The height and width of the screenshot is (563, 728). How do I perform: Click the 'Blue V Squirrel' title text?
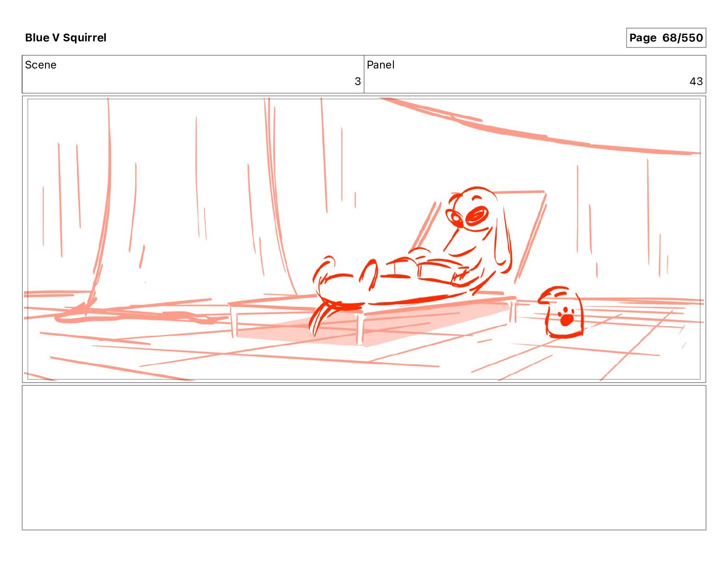[66, 38]
